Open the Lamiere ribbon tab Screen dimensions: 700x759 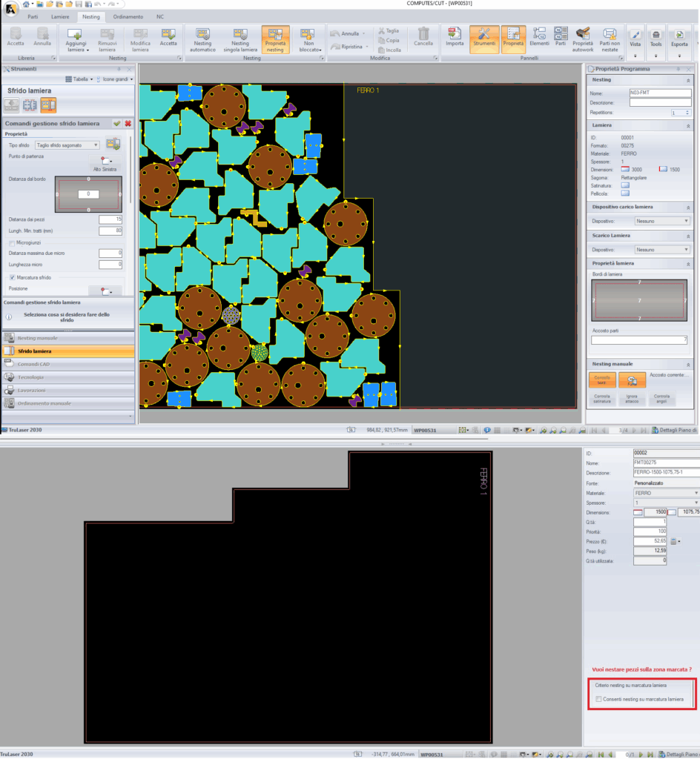click(x=60, y=16)
